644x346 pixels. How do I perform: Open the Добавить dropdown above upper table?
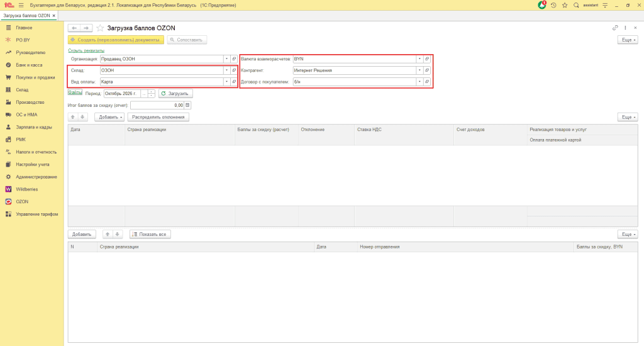click(x=109, y=117)
